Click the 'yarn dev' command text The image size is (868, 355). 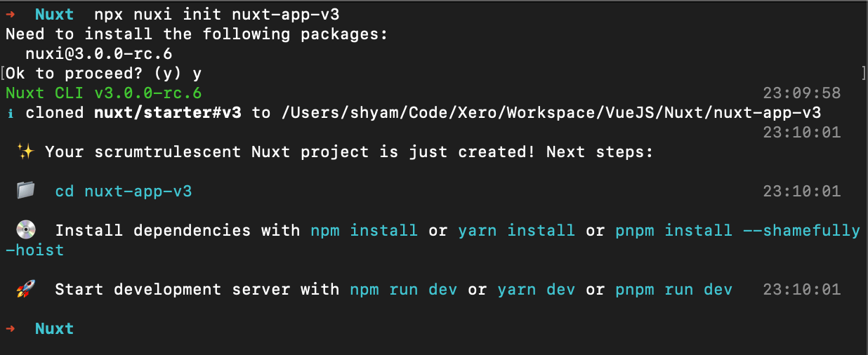(x=536, y=289)
